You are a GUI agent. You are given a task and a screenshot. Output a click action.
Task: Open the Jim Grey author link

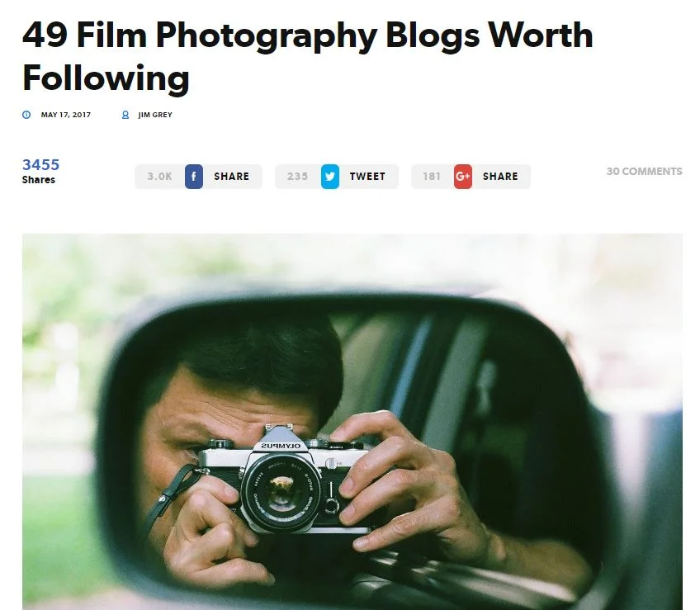pyautogui.click(x=155, y=115)
